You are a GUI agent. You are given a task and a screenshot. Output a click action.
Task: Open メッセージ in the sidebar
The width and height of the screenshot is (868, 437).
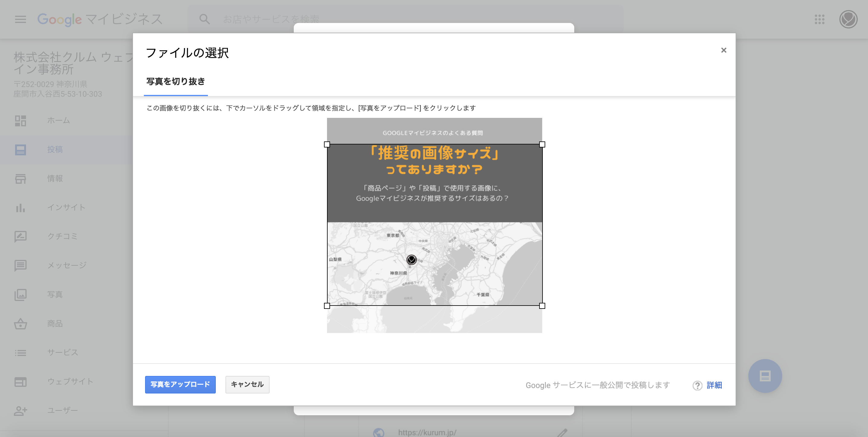coord(67,266)
